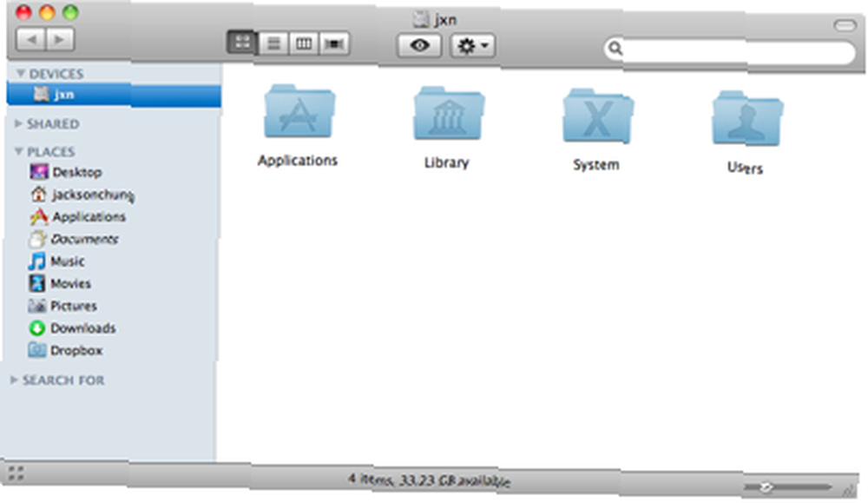
Task: Click the Dropbox label in Places
Action: pyautogui.click(x=76, y=350)
